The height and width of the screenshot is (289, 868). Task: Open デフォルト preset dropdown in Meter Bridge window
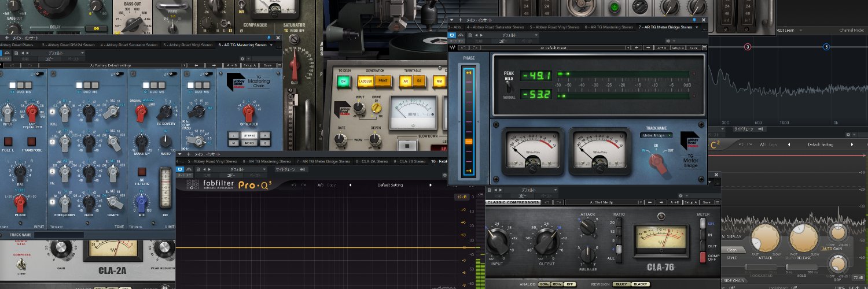click(x=510, y=35)
